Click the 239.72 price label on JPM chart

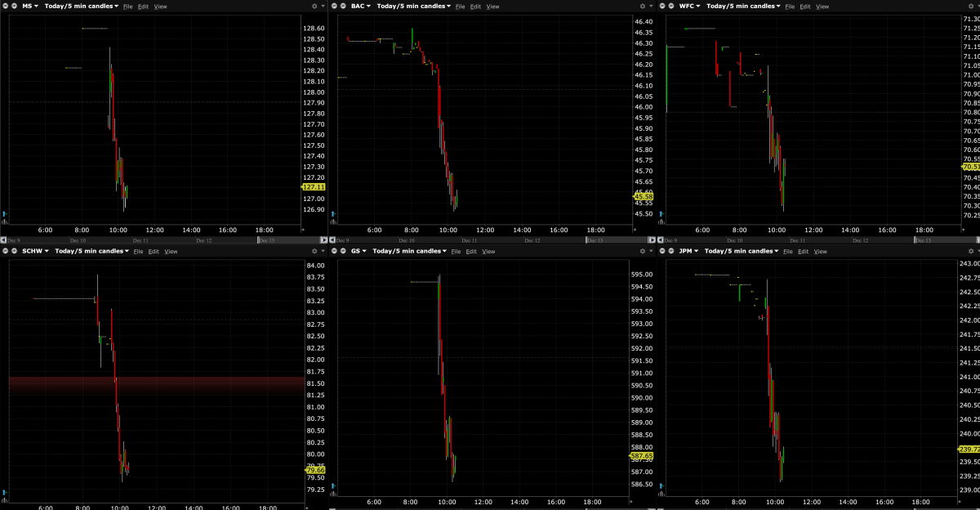(x=969, y=450)
